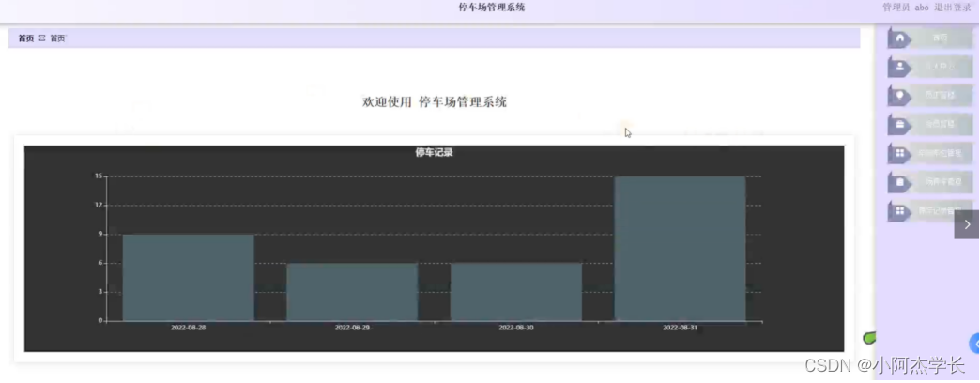Click the 2022-08-28 axis label
980x383 pixels.
(x=188, y=328)
